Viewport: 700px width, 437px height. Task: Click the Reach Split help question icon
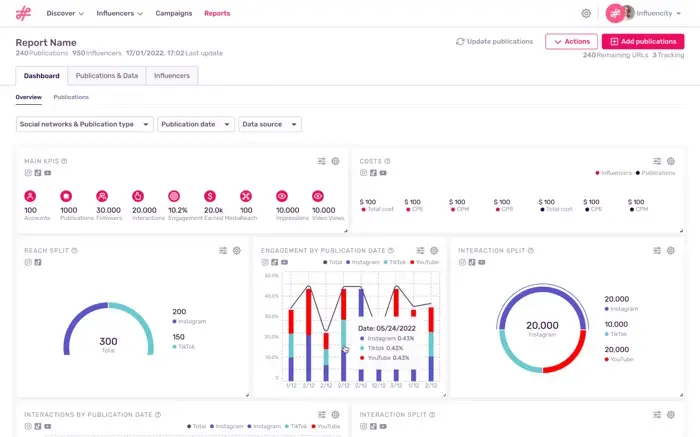click(75, 250)
